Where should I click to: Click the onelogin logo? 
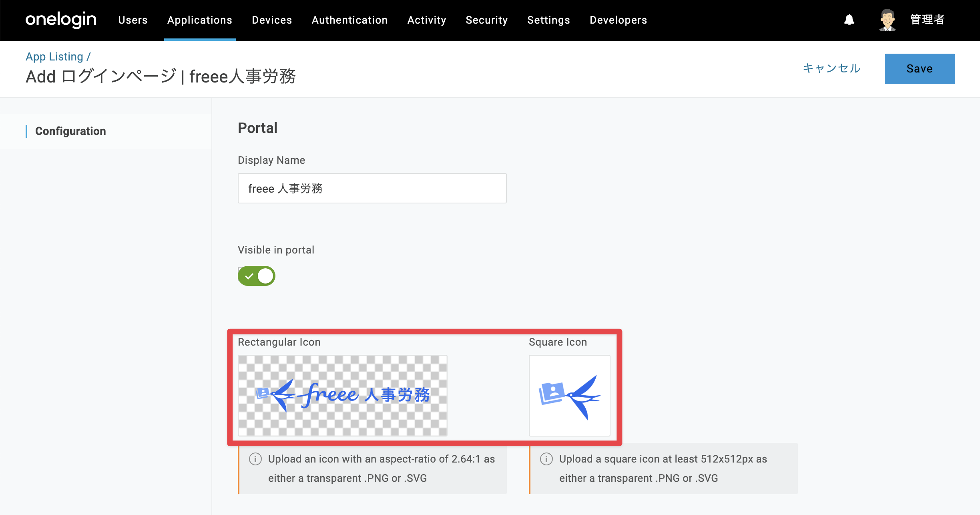point(61,20)
